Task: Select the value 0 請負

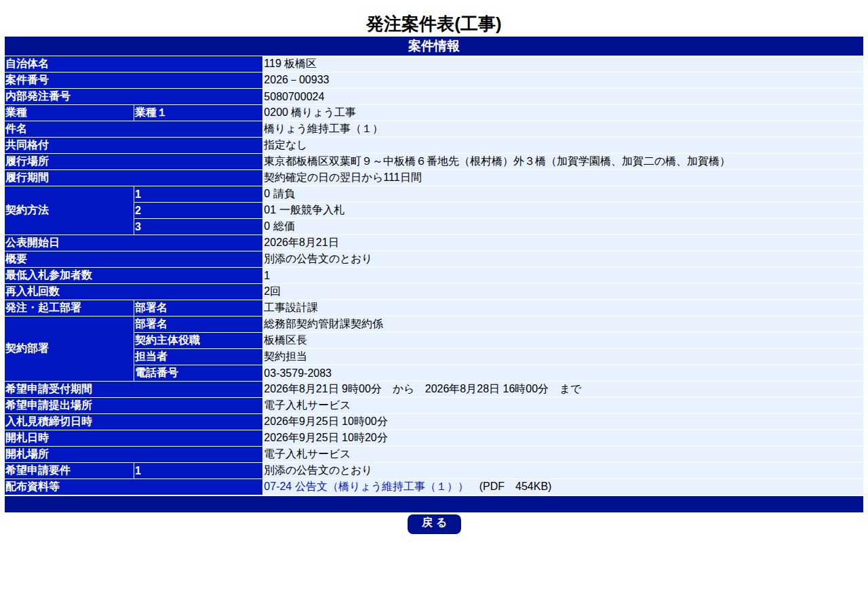Action: click(x=279, y=194)
